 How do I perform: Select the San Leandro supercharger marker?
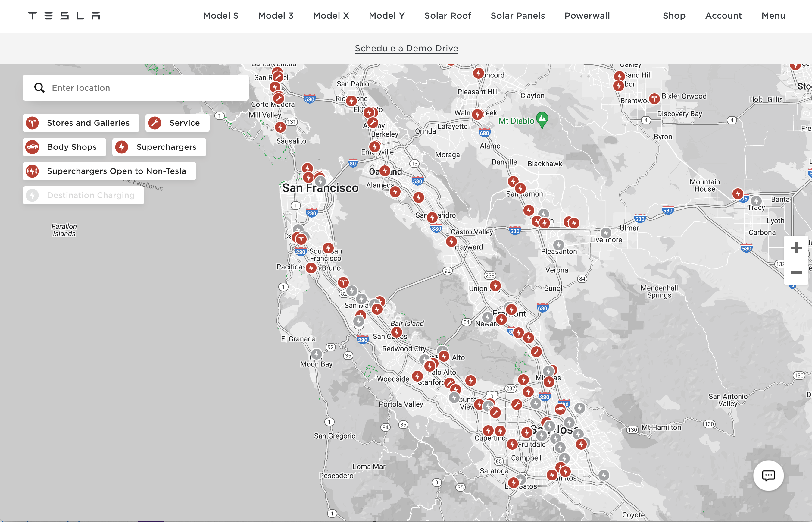click(x=432, y=217)
